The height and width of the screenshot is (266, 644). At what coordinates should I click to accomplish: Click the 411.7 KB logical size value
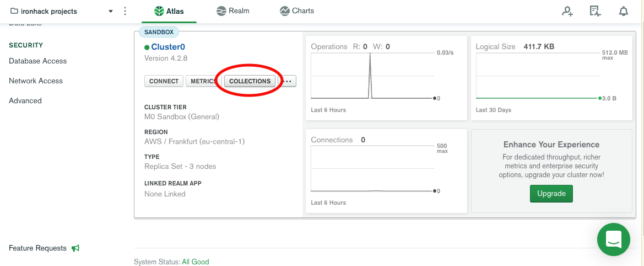click(x=539, y=47)
